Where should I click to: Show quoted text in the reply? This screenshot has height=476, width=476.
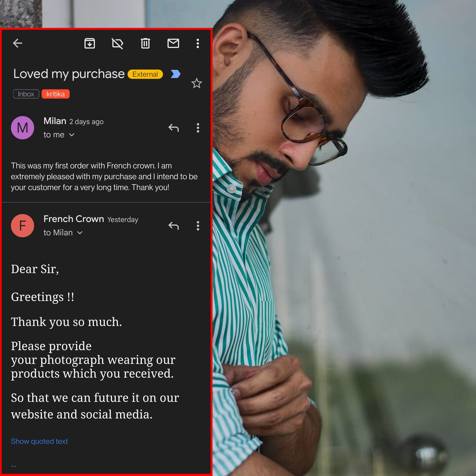click(39, 441)
